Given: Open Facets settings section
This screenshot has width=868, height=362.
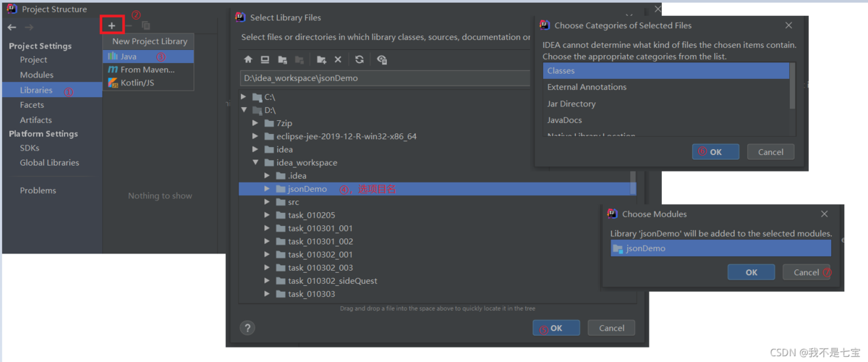Looking at the screenshot, I should point(32,105).
